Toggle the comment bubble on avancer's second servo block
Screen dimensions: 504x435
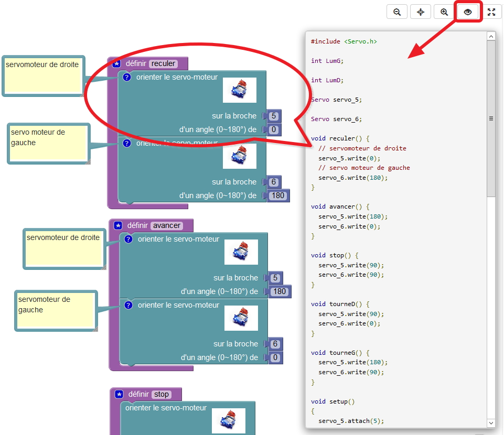tap(128, 305)
